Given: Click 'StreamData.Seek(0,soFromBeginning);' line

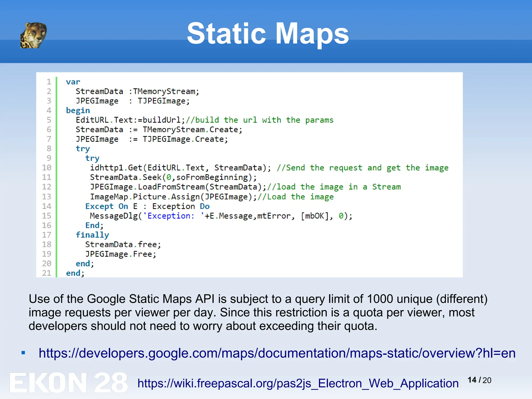Looking at the screenshot, I should tap(173, 177).
